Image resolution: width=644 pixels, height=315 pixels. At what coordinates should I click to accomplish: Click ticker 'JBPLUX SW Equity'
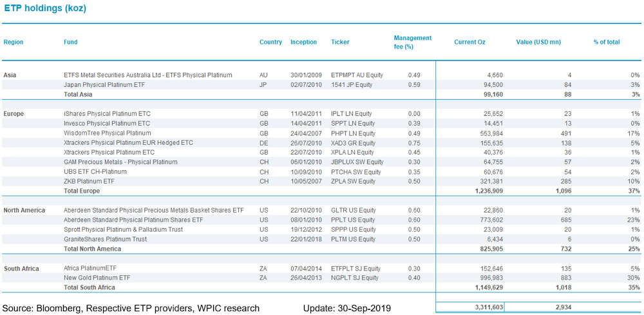coord(357,162)
